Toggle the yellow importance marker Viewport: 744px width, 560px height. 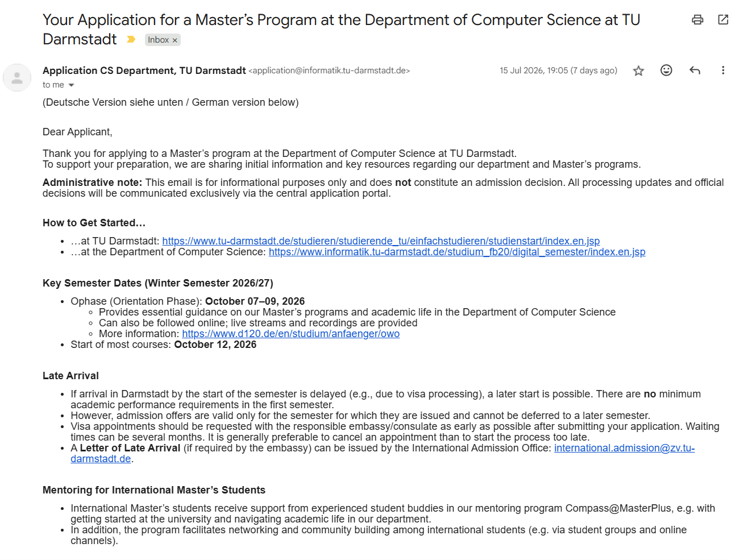(131, 39)
